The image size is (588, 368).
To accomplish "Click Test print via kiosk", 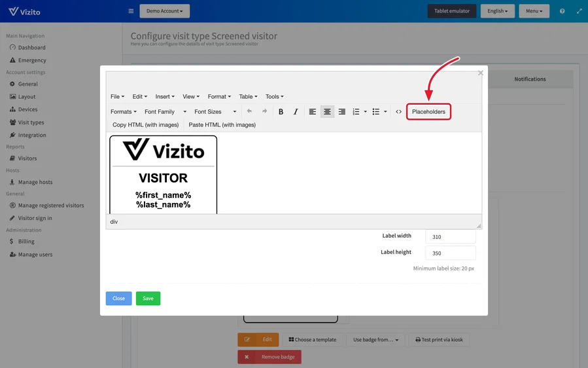I will [x=439, y=340].
